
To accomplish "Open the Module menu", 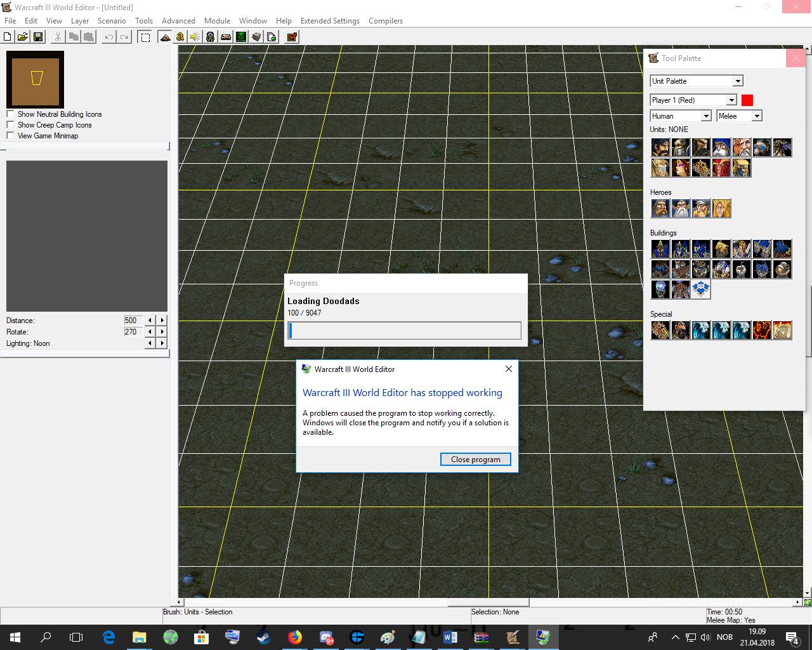I will click(x=217, y=21).
